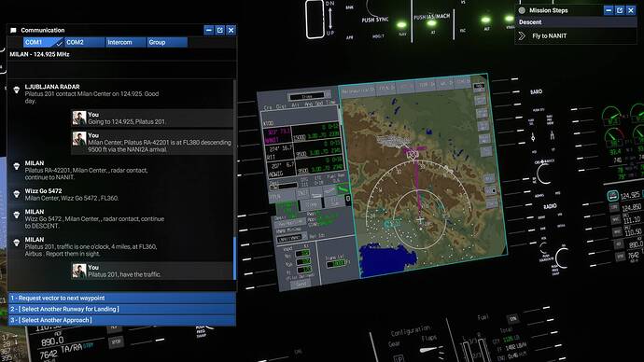Click pilot avatar on 'have the traffic' reply
This screenshot has width=644, height=362.
tap(79, 271)
